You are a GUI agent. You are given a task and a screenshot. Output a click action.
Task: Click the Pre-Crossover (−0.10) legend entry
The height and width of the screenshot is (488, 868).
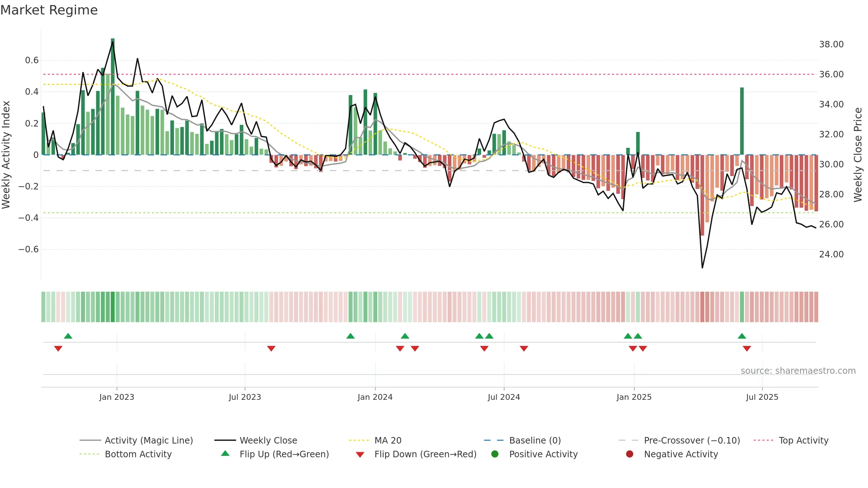(679, 440)
